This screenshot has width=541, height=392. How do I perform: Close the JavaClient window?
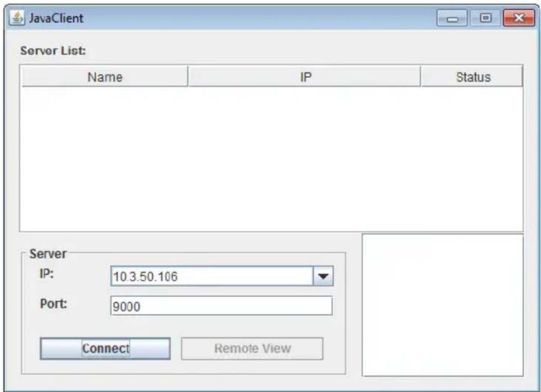pyautogui.click(x=519, y=18)
